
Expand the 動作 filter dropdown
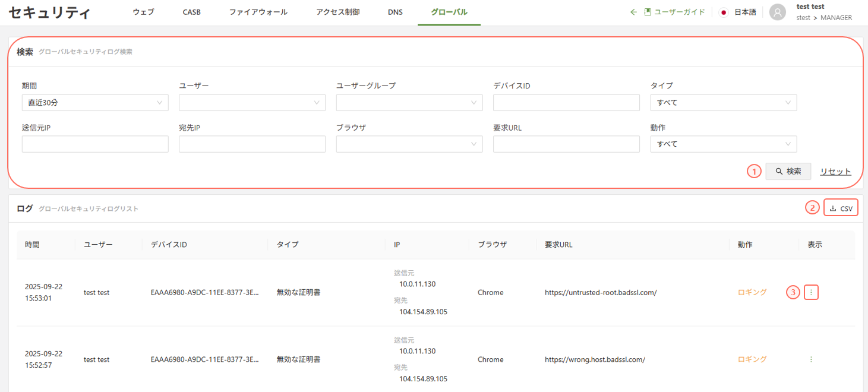pyautogui.click(x=723, y=144)
